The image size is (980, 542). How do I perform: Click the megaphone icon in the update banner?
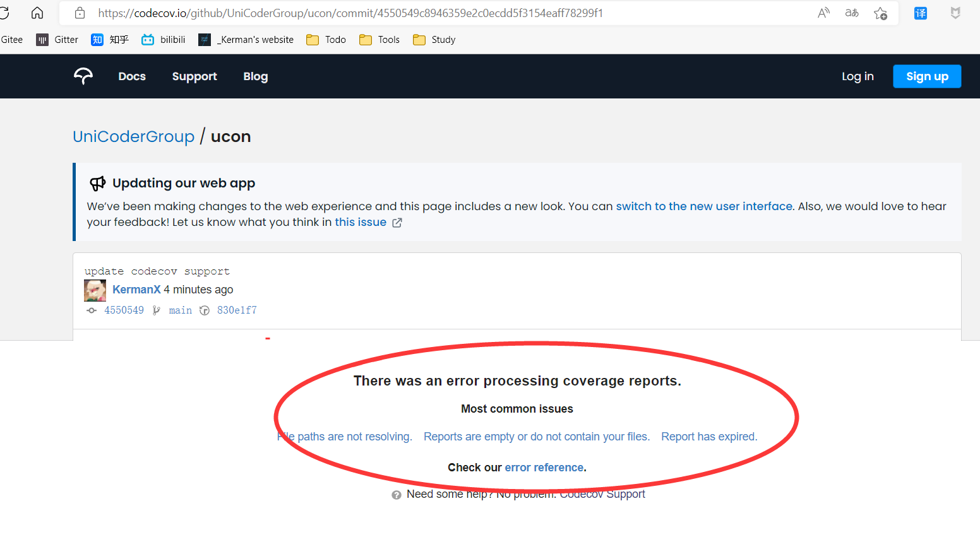tap(98, 183)
